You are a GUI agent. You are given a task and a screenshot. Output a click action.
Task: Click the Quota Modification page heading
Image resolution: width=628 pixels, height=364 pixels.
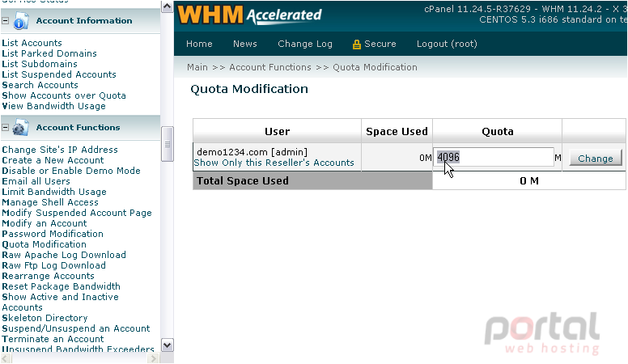(249, 89)
